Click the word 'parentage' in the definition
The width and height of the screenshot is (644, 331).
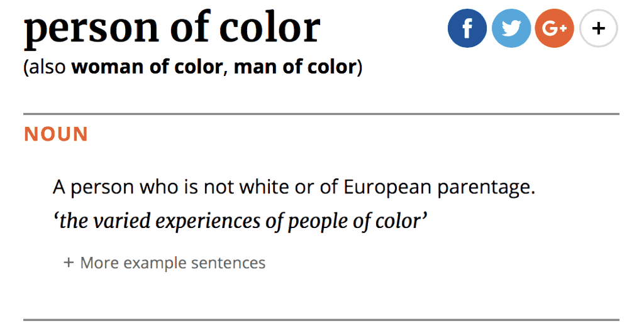point(484,187)
